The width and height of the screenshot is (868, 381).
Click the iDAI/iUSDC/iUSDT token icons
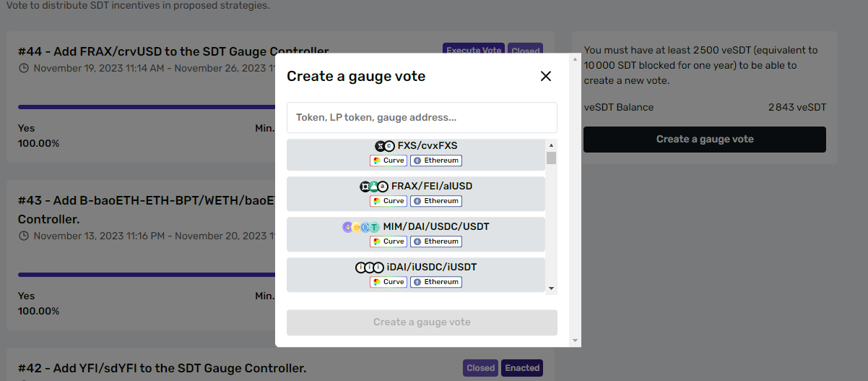(369, 267)
